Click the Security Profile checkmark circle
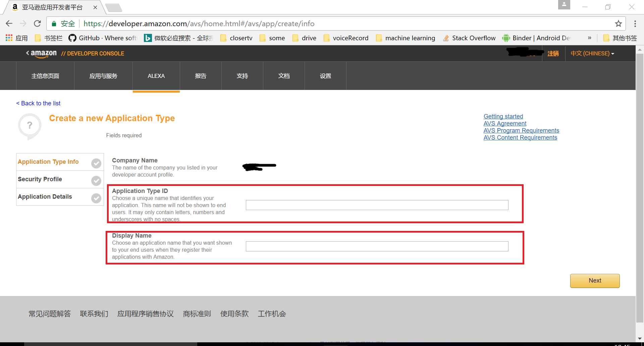 [96, 181]
